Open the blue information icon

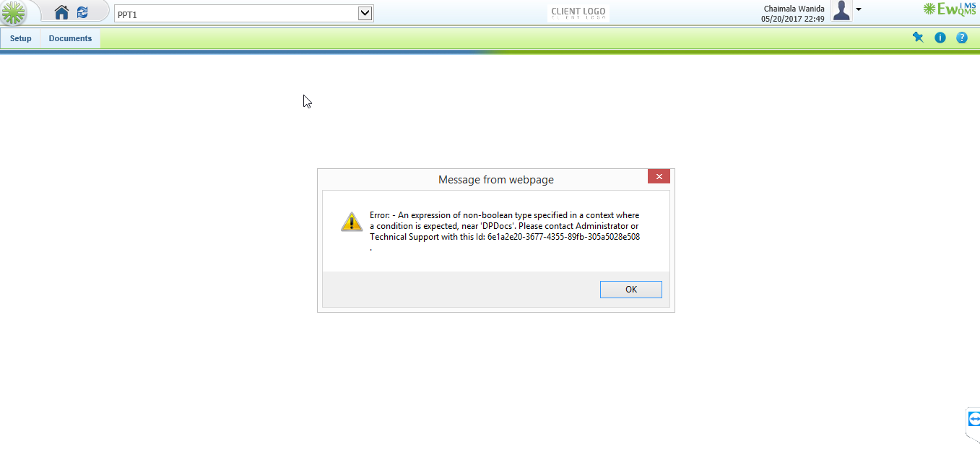click(x=940, y=38)
